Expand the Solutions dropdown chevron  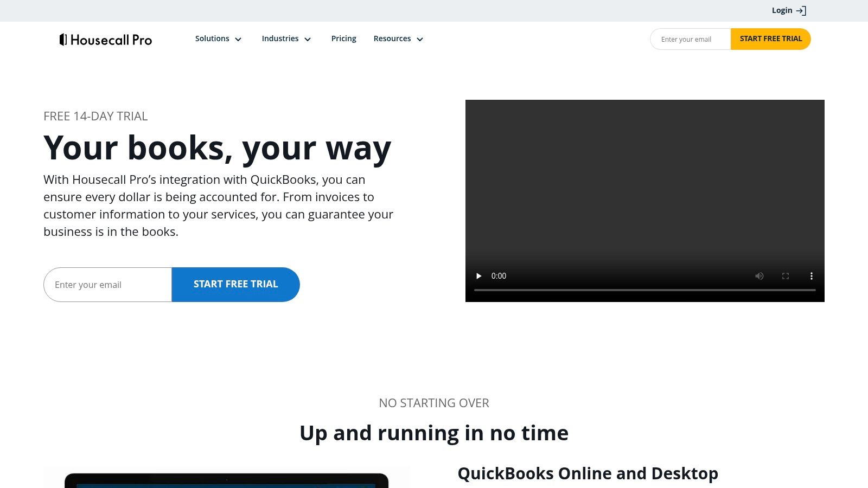click(238, 39)
